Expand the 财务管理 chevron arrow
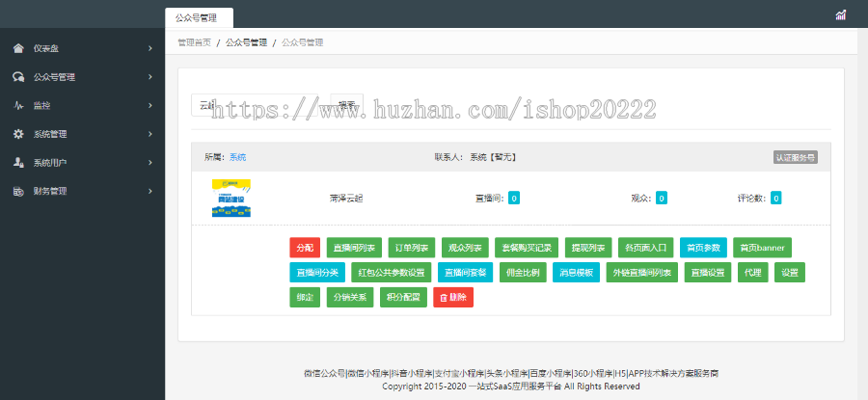 tap(150, 192)
